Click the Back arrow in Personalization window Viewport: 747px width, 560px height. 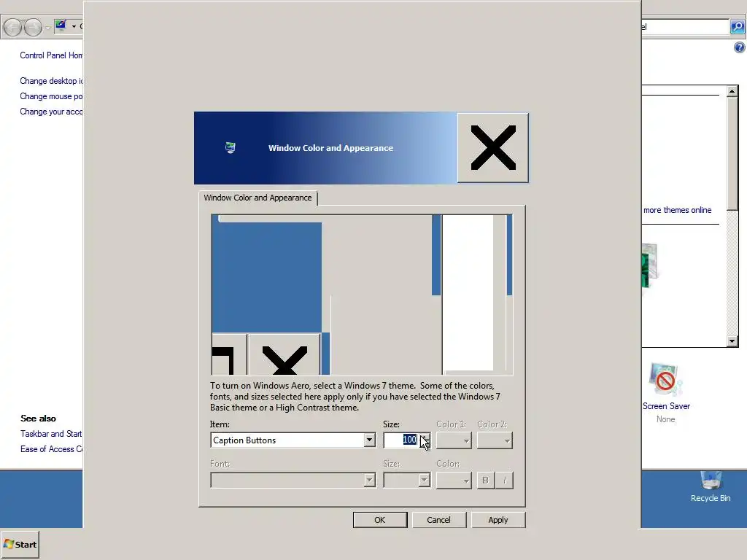click(13, 27)
